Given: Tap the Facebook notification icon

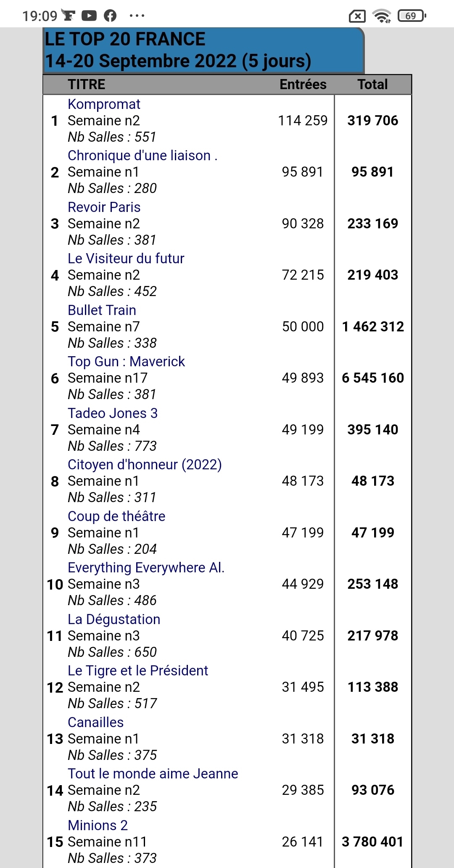Looking at the screenshot, I should [110, 16].
